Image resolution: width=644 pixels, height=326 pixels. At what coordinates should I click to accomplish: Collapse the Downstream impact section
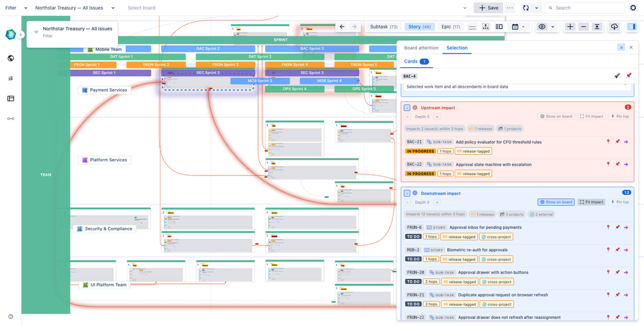tap(407, 193)
